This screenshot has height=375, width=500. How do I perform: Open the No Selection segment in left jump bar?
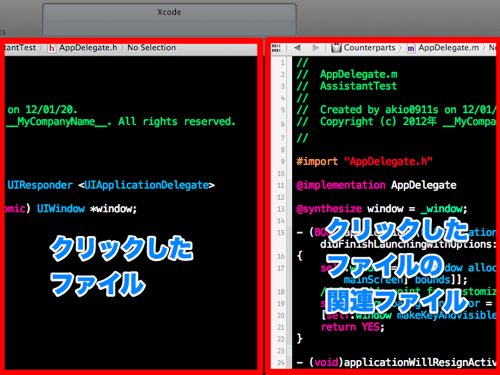pos(152,48)
